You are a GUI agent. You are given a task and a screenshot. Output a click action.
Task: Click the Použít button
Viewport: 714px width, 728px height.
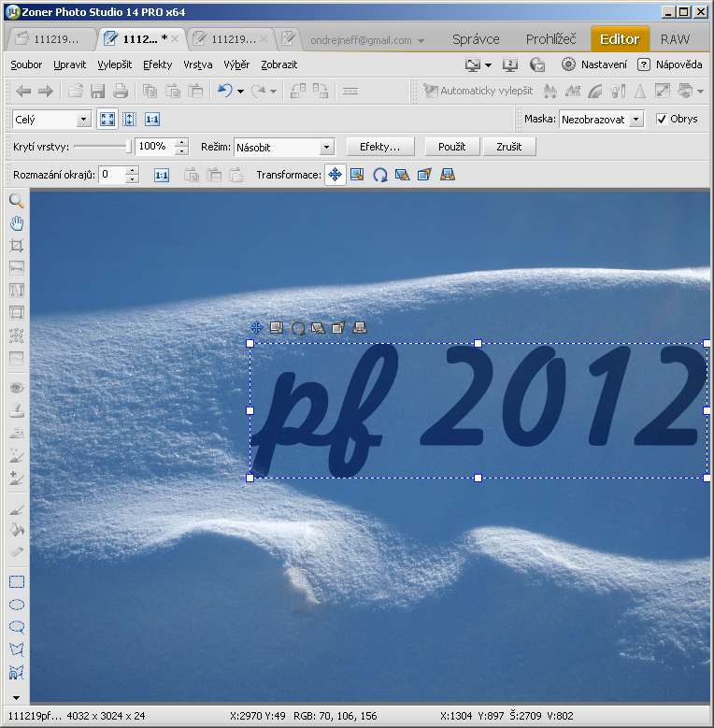point(451,147)
